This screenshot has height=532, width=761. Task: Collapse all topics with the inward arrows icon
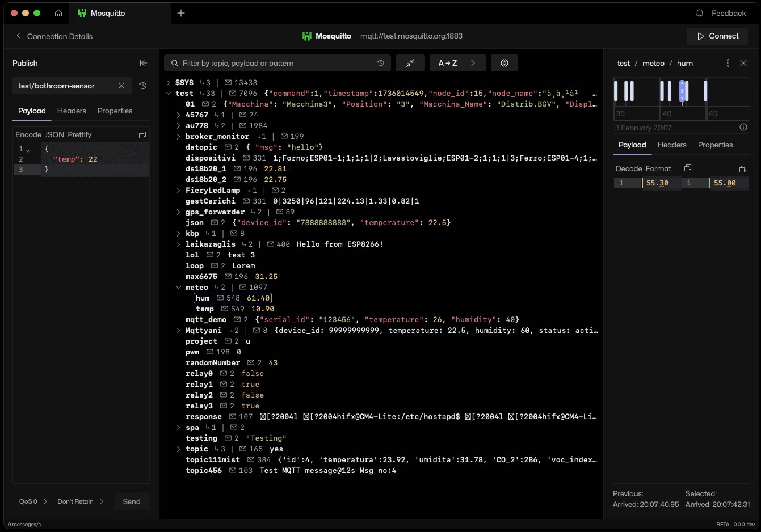410,63
